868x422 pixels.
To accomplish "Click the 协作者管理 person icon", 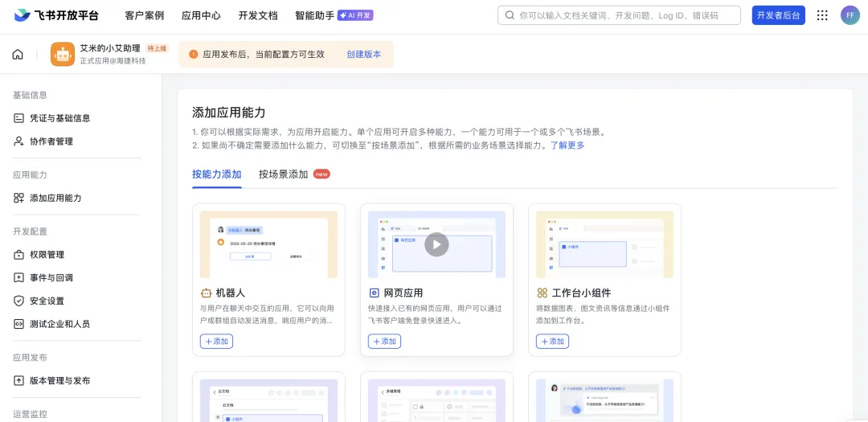I will [x=18, y=141].
